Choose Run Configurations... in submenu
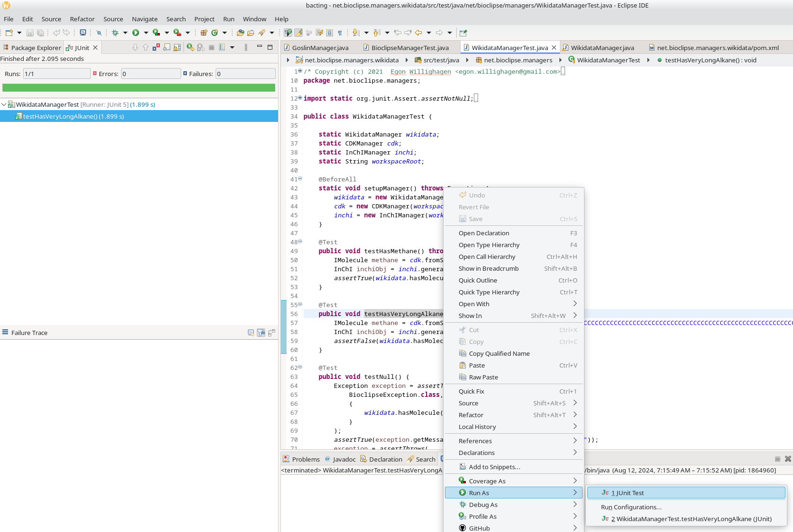 point(631,507)
